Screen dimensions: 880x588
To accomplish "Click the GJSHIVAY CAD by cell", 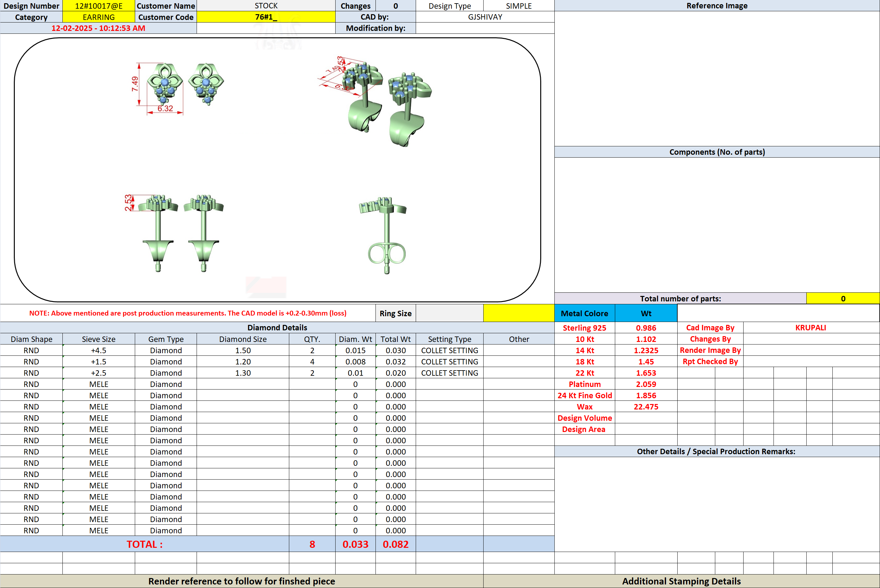I will pyautogui.click(x=485, y=17).
